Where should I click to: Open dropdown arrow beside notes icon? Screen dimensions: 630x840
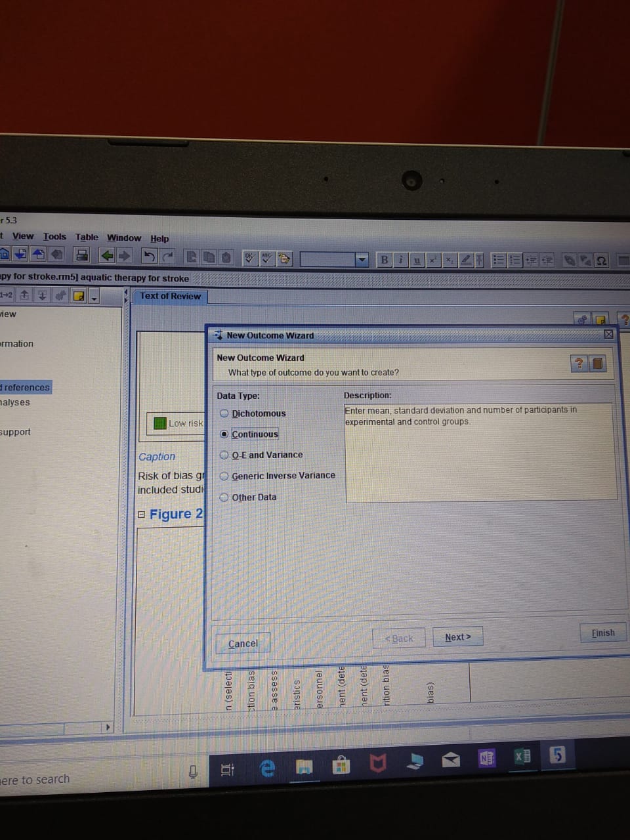(x=94, y=297)
